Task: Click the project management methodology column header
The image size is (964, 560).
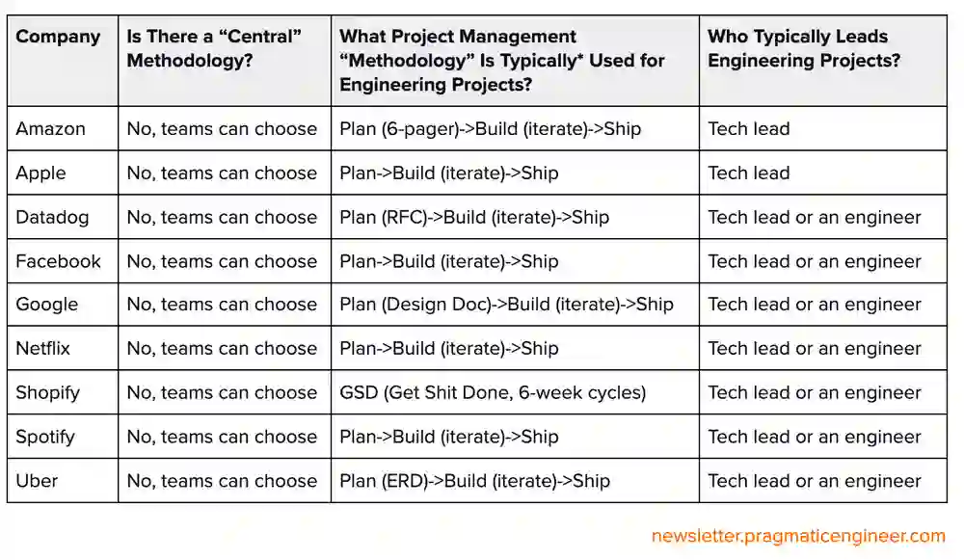Action: (x=502, y=61)
